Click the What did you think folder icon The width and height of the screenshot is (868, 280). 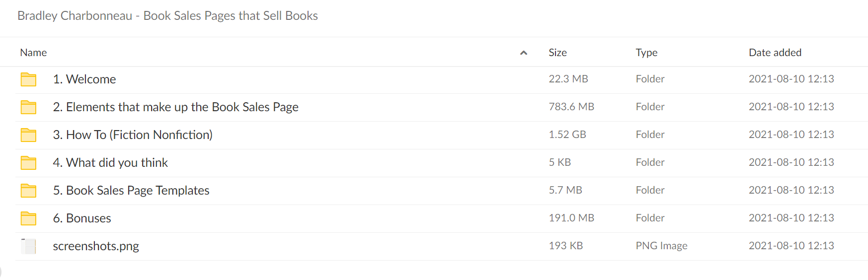[x=28, y=163]
